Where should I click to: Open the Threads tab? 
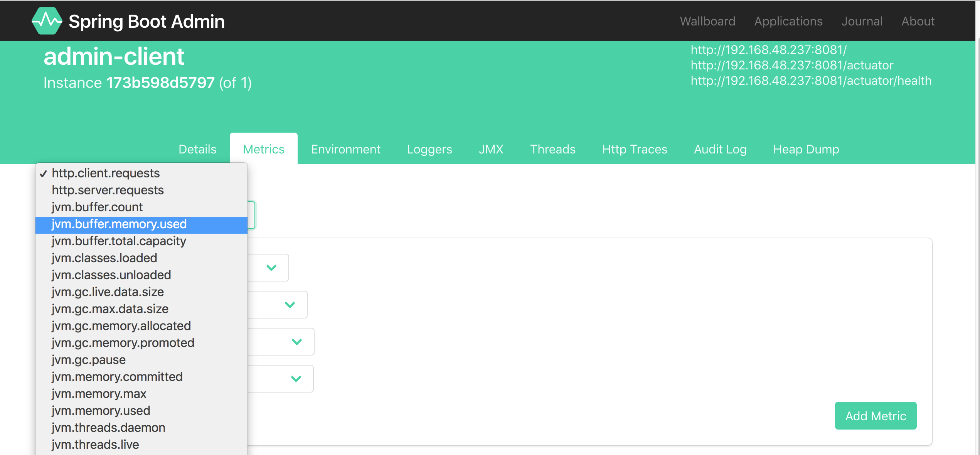point(553,149)
